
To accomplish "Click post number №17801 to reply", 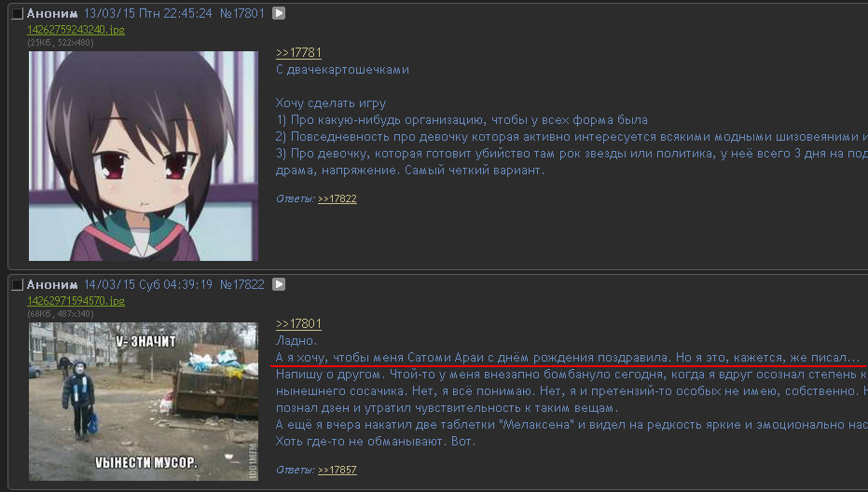I will [242, 13].
